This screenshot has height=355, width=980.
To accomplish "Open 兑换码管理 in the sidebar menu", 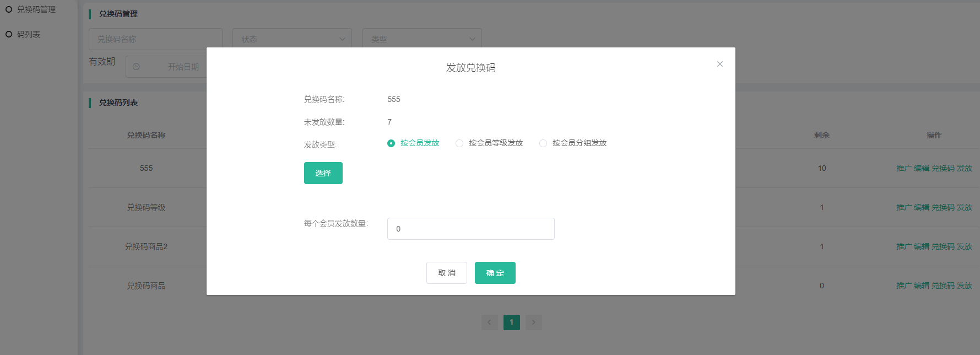I will tap(36, 9).
